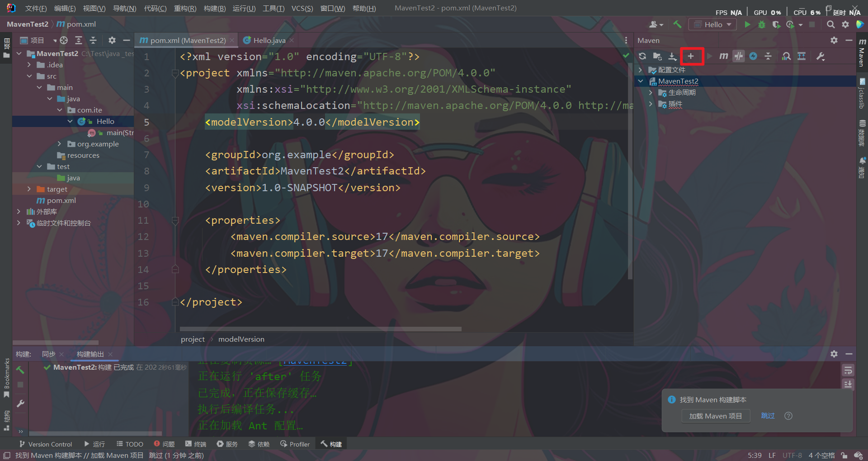The height and width of the screenshot is (461, 868).
Task: Expand 生命周期 node in Maven panel
Action: (651, 92)
